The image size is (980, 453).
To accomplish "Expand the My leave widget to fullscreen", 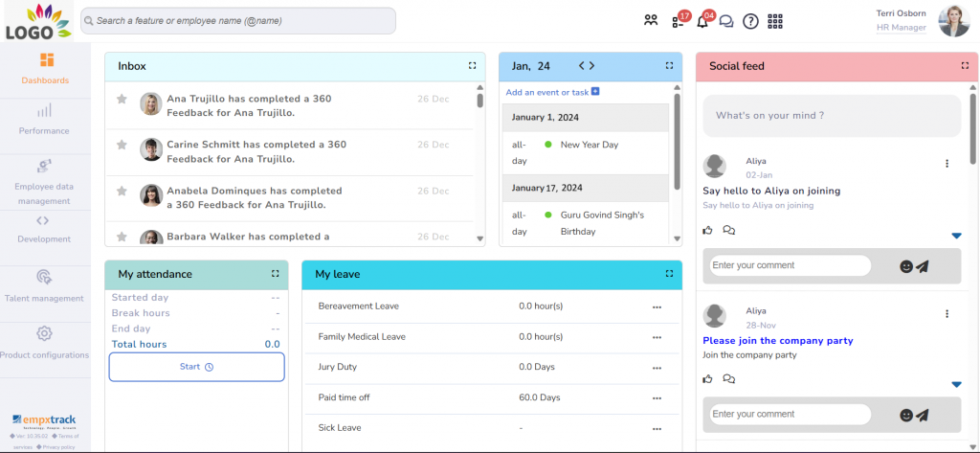I will click(669, 273).
